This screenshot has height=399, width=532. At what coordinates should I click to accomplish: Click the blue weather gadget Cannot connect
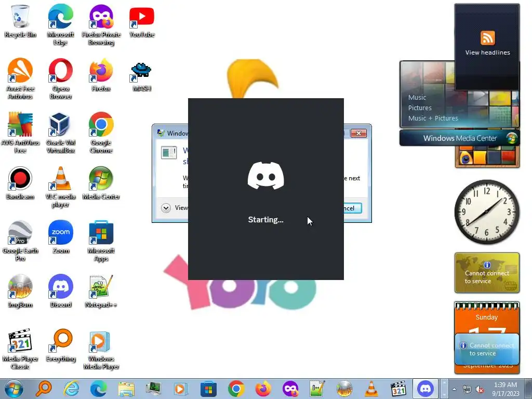tap(487, 349)
